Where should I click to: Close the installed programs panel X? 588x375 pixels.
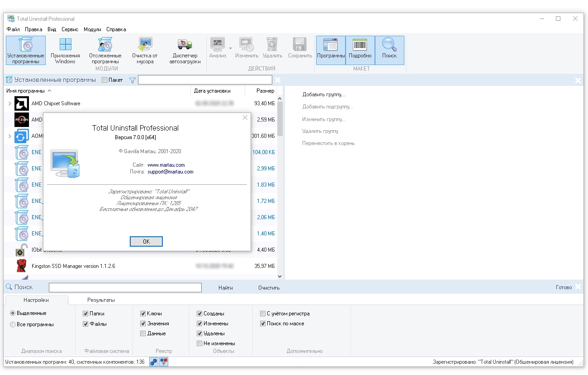tap(278, 80)
